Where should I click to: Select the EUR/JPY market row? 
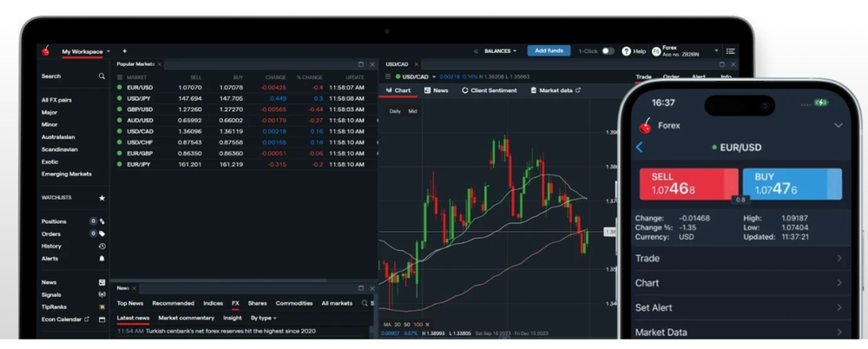[x=244, y=165]
